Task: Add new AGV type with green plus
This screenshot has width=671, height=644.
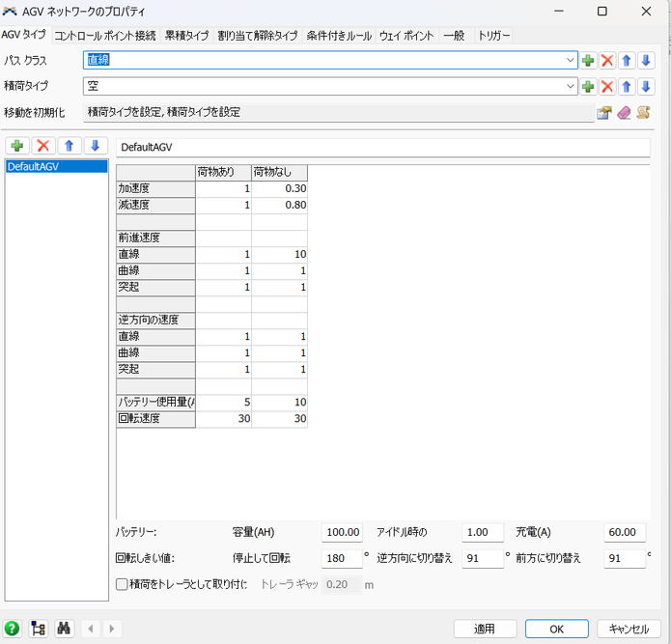Action: click(x=17, y=146)
